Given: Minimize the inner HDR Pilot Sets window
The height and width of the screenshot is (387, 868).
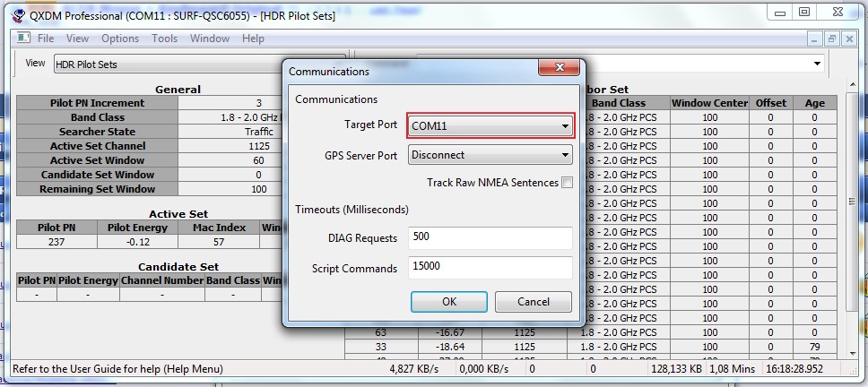Looking at the screenshot, I should point(814,39).
